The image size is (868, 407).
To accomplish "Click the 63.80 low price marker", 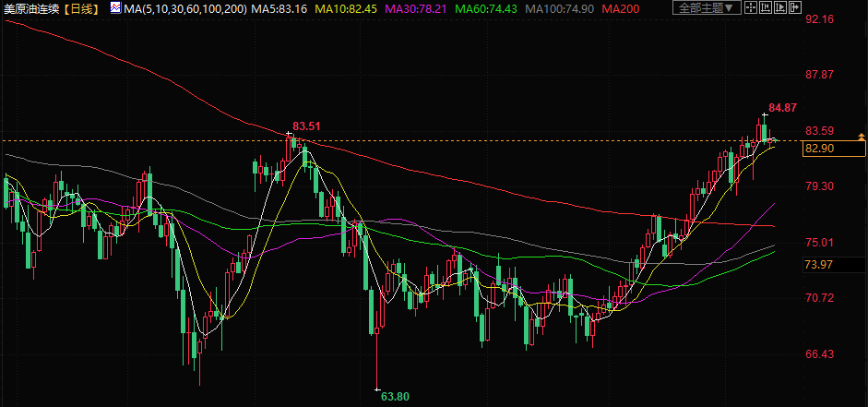I will 395,396.
